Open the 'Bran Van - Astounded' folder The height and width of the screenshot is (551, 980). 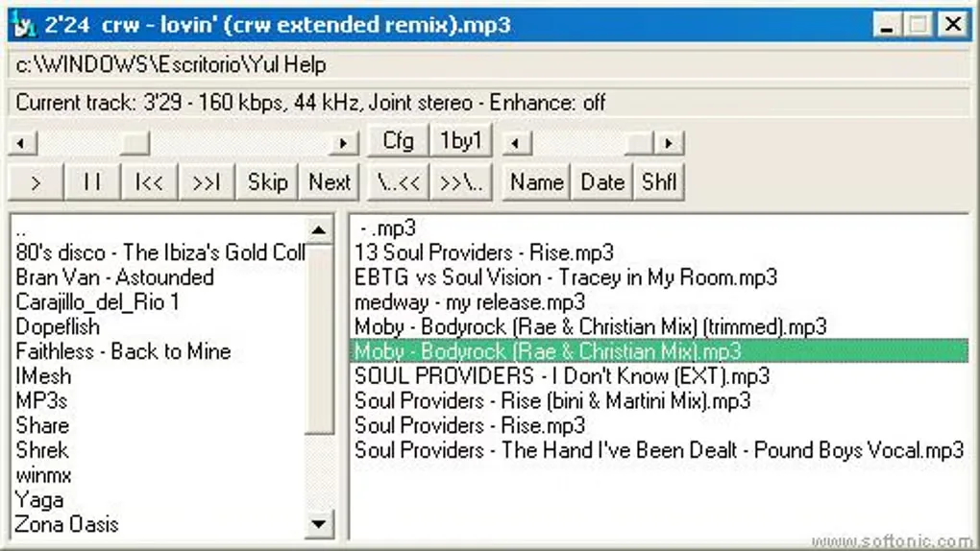[x=114, y=277]
